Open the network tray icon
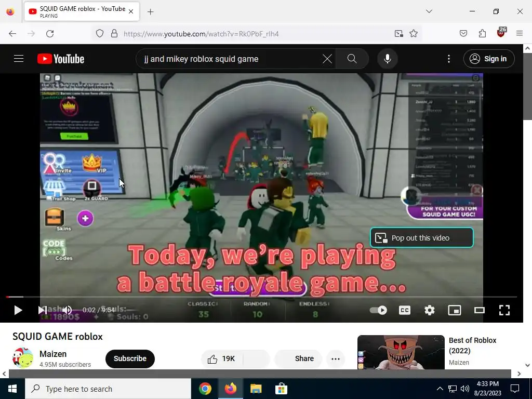Viewport: 532px width, 399px height. tap(453, 389)
